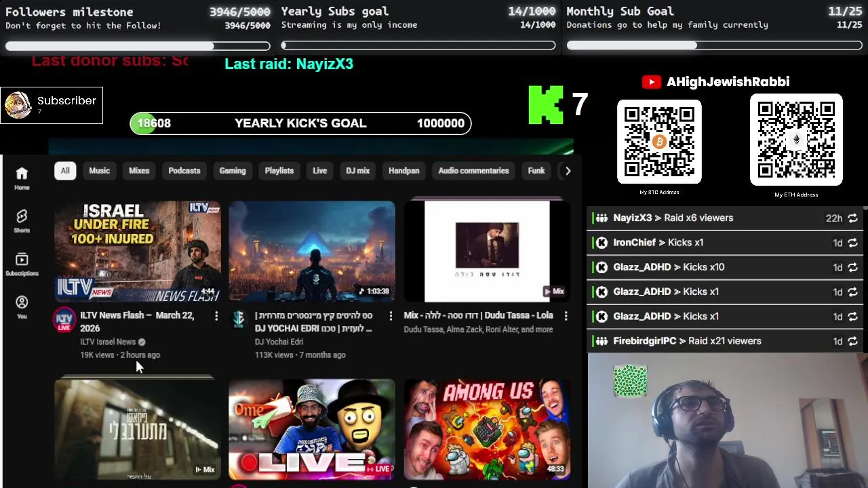Click Dudu Tassa, Alma Zack artists line
868x488 pixels.
(478, 330)
